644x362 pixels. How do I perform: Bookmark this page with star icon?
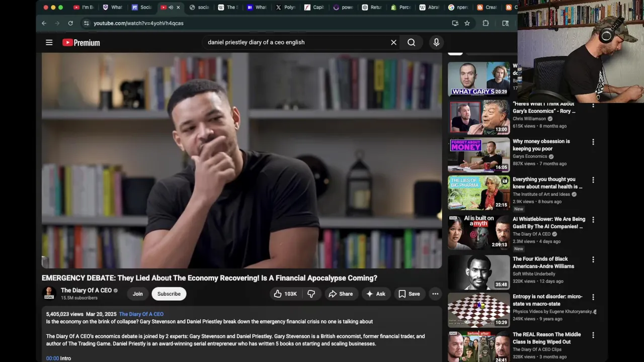pos(467,23)
